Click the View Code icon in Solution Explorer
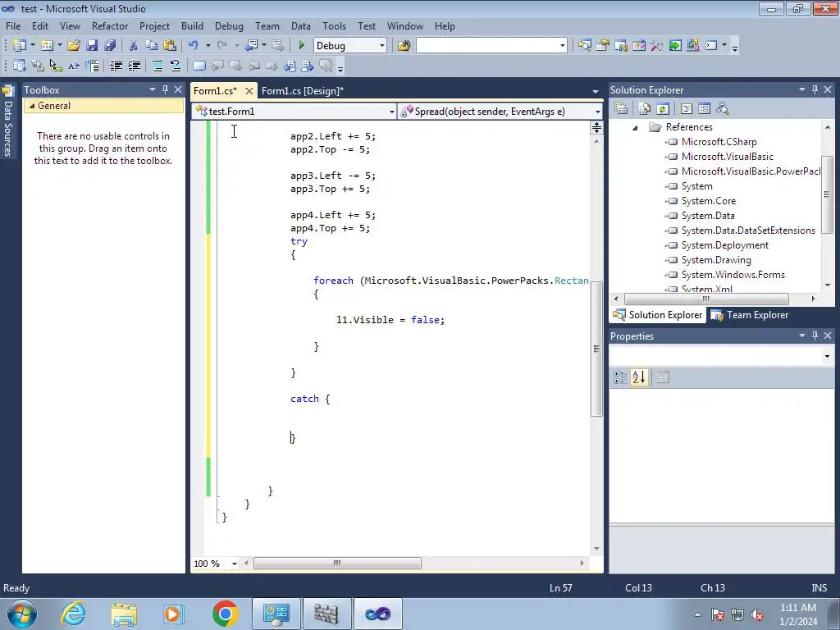 click(x=687, y=109)
